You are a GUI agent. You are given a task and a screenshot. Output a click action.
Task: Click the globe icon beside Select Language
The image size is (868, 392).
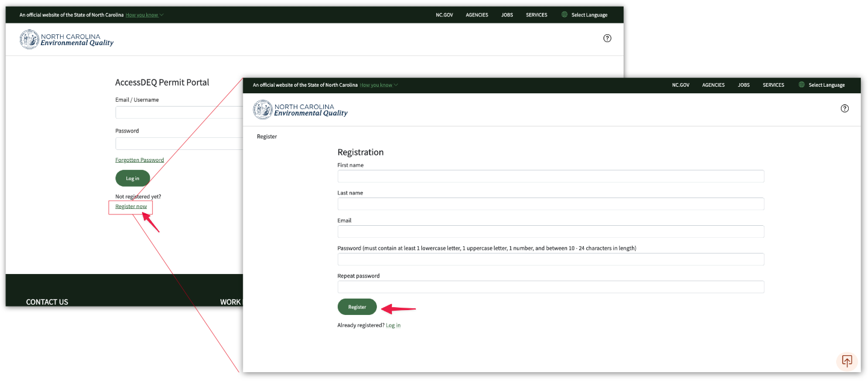point(801,85)
